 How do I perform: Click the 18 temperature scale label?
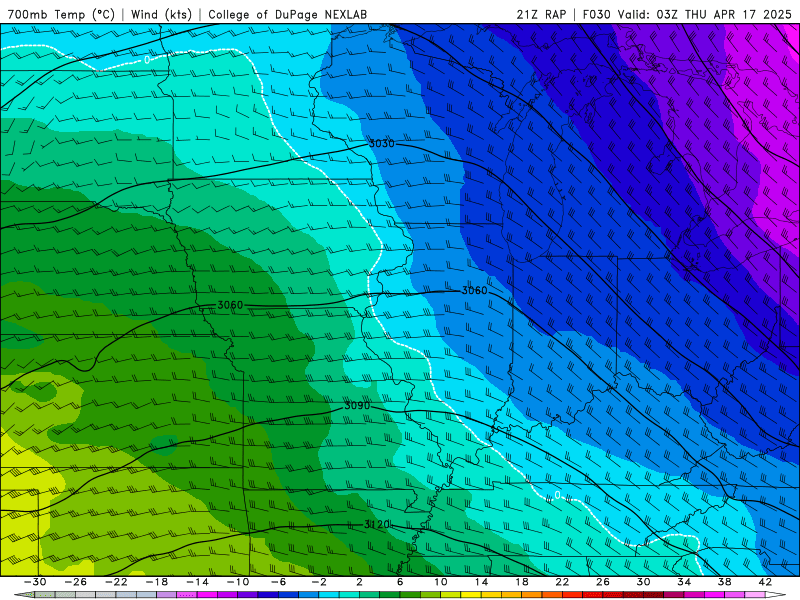(x=521, y=582)
